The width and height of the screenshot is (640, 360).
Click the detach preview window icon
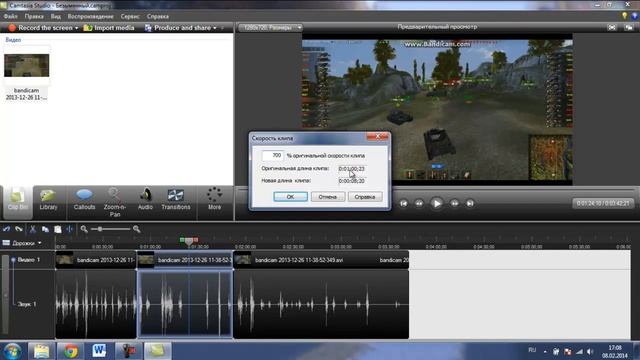pyautogui.click(x=629, y=27)
